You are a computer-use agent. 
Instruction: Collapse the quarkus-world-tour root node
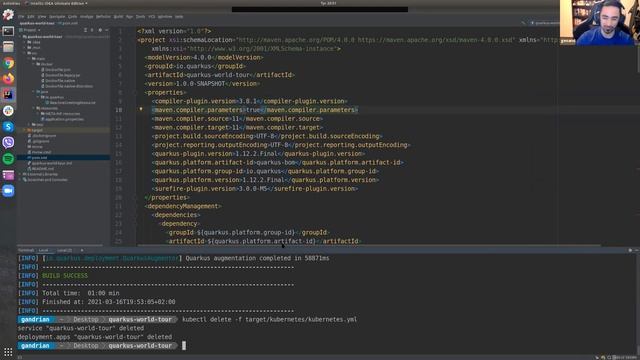pos(20,37)
